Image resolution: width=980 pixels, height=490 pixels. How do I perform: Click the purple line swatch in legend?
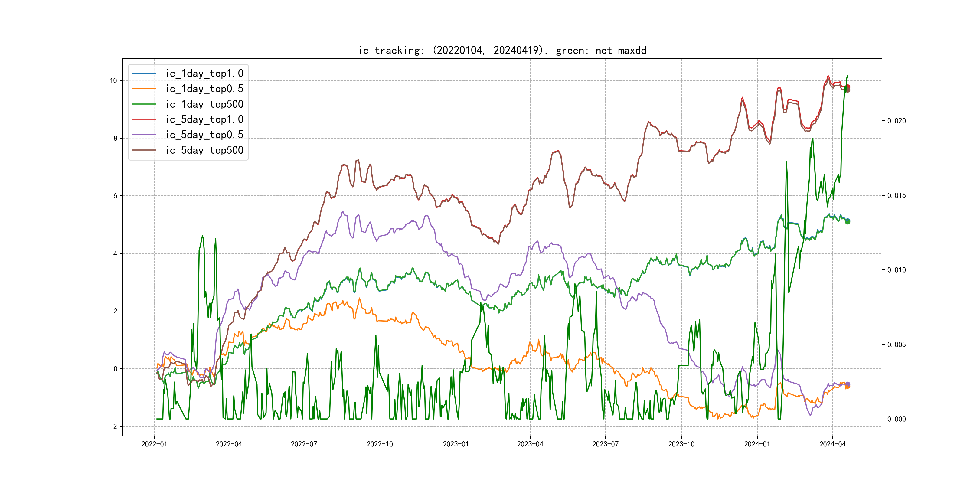coord(144,135)
